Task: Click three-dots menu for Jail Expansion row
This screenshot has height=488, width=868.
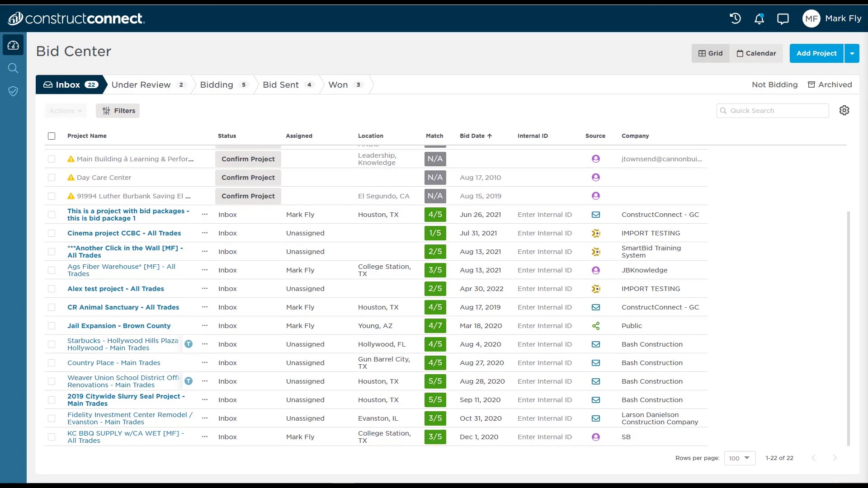Action: [x=205, y=326]
